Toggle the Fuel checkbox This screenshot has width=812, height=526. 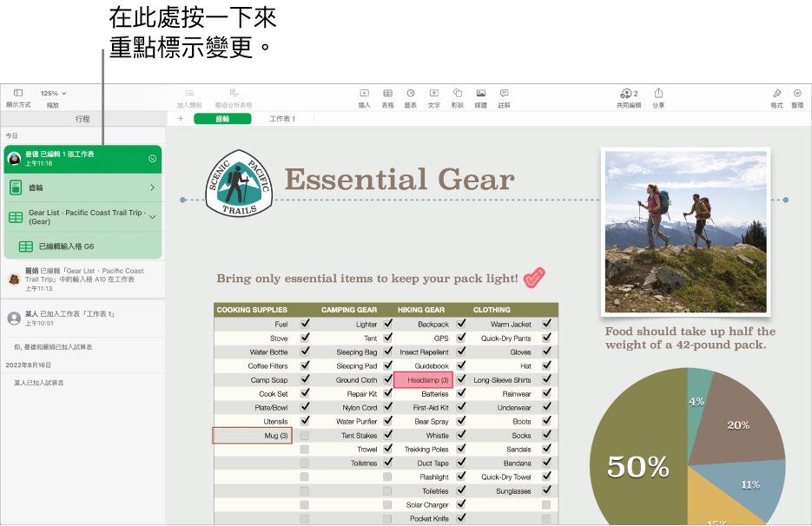pyautogui.click(x=305, y=324)
